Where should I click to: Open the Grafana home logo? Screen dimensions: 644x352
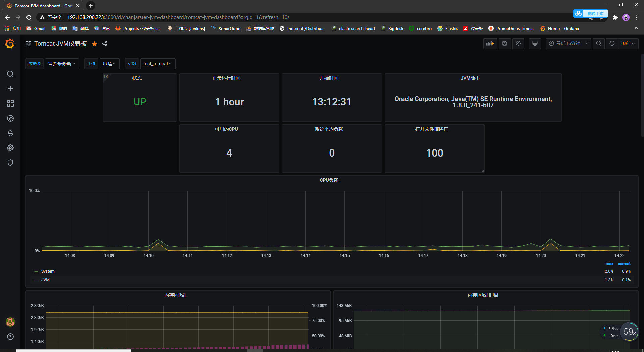(10, 44)
